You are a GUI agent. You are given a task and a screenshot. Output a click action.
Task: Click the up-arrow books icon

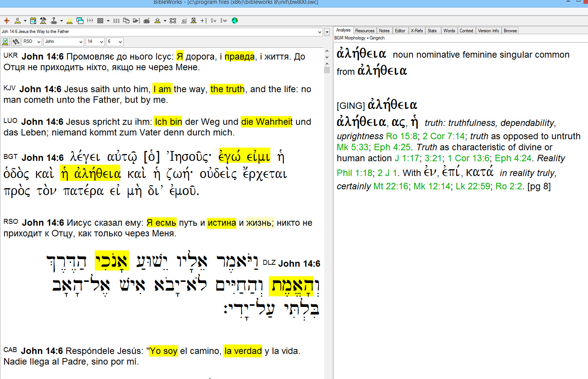[x=157, y=20]
